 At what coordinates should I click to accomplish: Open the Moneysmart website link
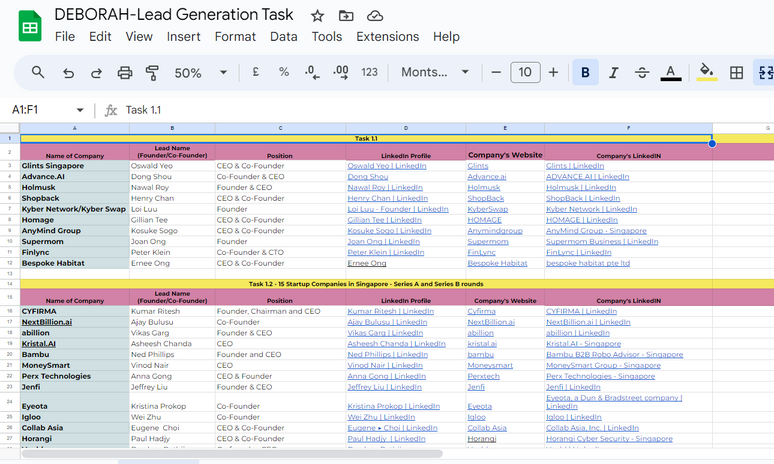click(x=490, y=366)
